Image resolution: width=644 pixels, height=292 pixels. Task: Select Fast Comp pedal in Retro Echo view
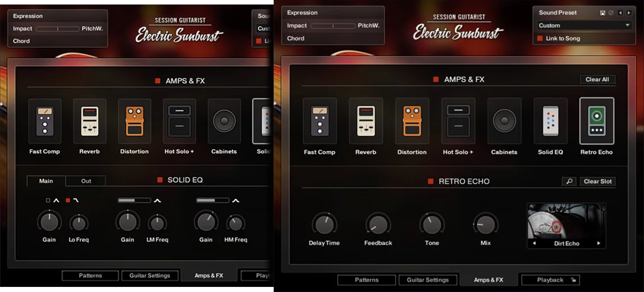point(320,121)
